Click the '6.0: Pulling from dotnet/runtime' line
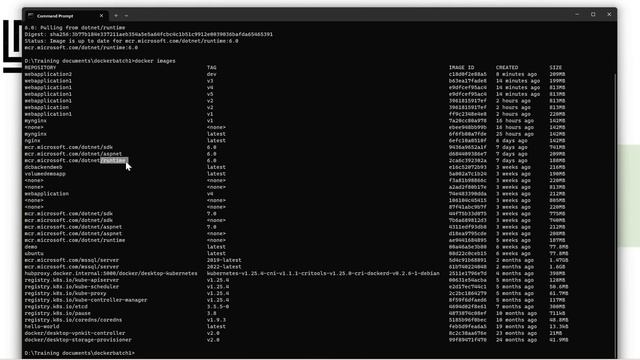 [x=75, y=28]
